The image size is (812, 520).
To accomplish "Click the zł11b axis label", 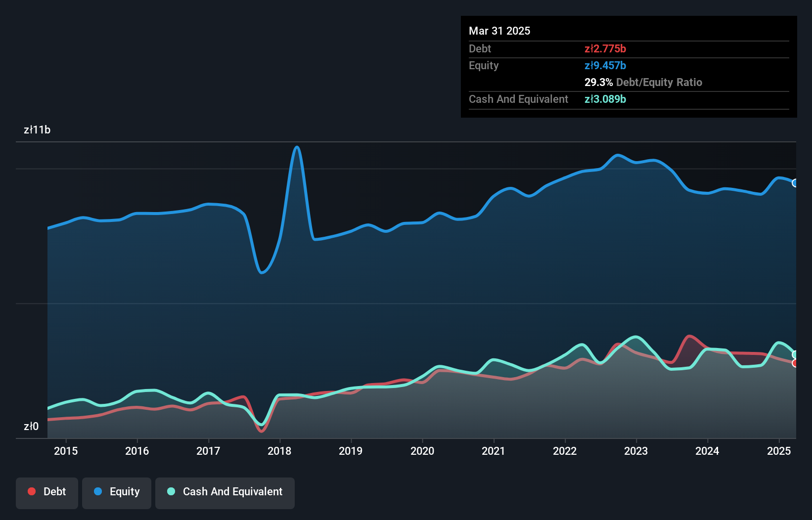I will click(x=37, y=130).
